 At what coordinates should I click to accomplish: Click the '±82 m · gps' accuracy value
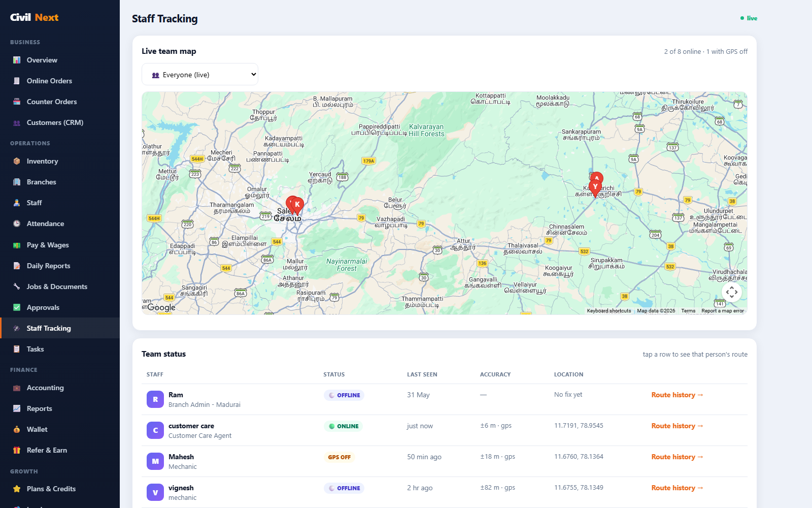tap(497, 488)
